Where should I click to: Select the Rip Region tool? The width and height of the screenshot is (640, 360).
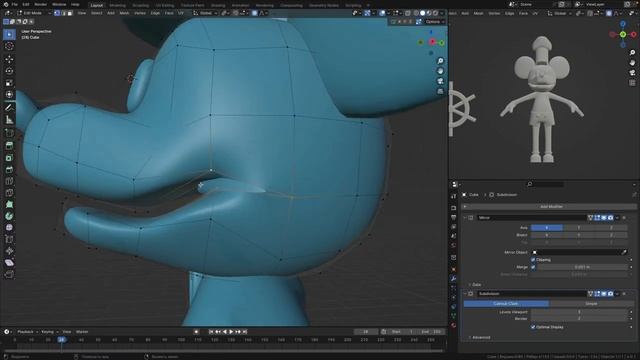9,274
